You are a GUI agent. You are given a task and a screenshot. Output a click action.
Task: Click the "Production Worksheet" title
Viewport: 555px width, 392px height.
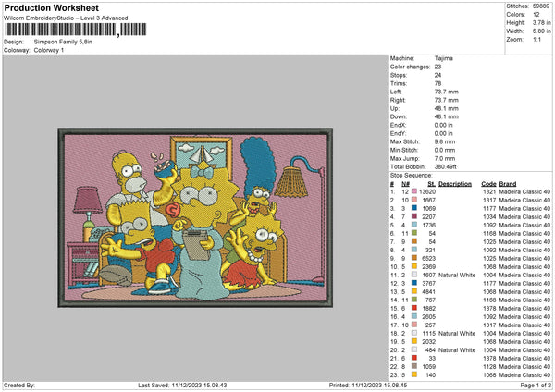pos(51,7)
